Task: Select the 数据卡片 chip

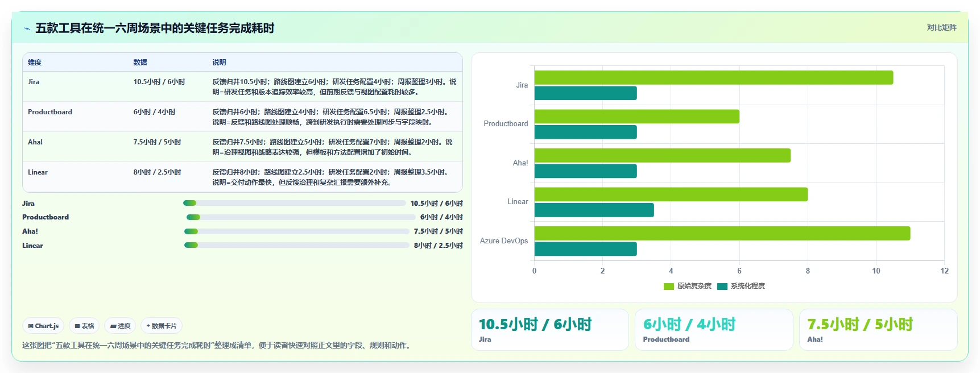Action: (162, 326)
